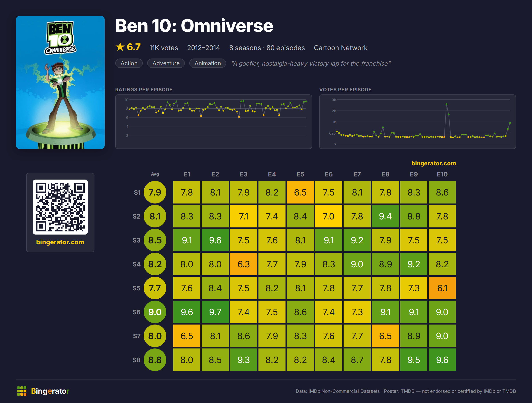Click the highest peak in votes chart
The height and width of the screenshot is (403, 532).
click(446, 104)
